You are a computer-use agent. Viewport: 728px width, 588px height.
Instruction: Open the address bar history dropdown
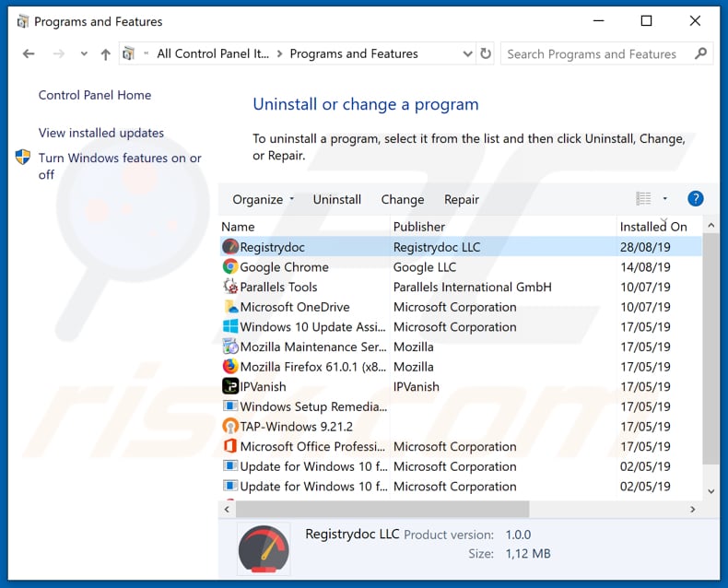[x=468, y=53]
